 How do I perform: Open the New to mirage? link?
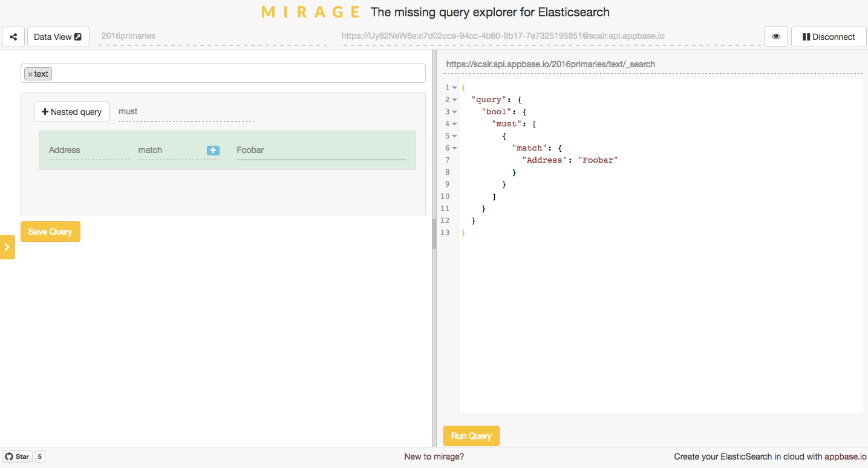(434, 457)
